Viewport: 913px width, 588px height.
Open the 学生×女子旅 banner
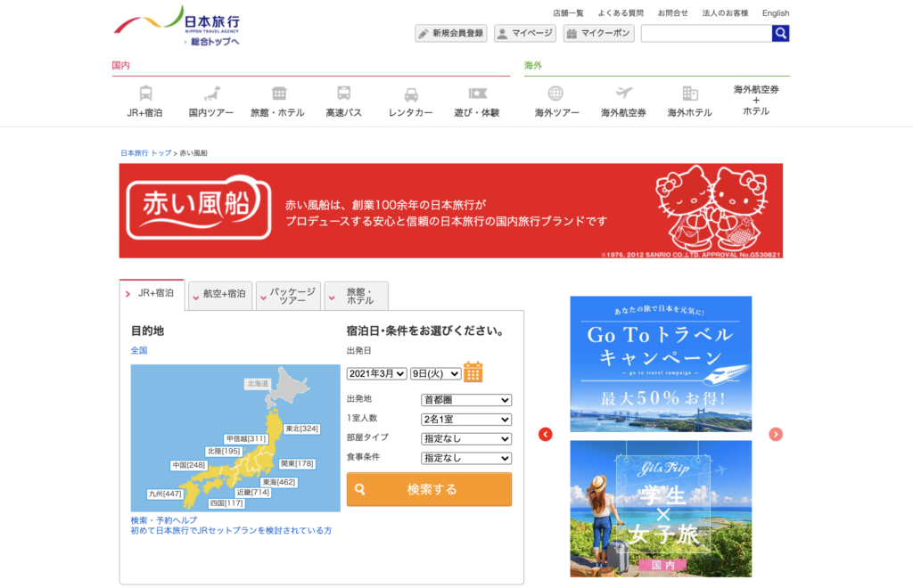(661, 509)
